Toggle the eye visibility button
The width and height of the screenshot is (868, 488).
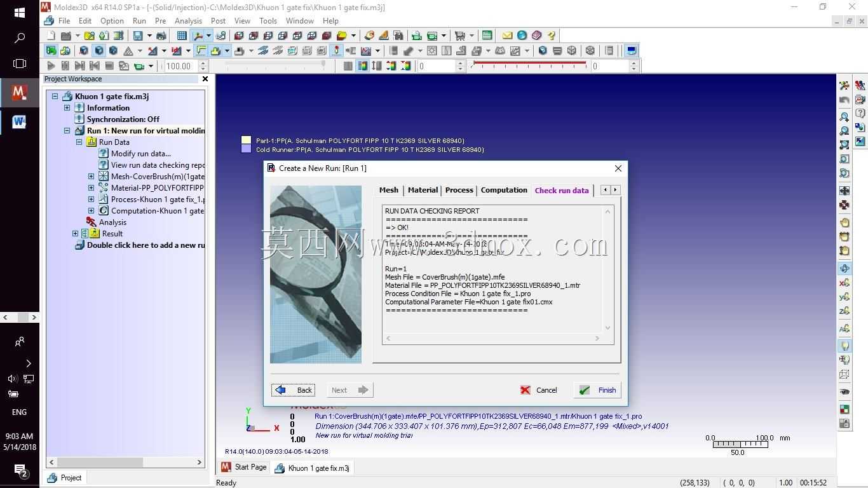[x=844, y=391]
